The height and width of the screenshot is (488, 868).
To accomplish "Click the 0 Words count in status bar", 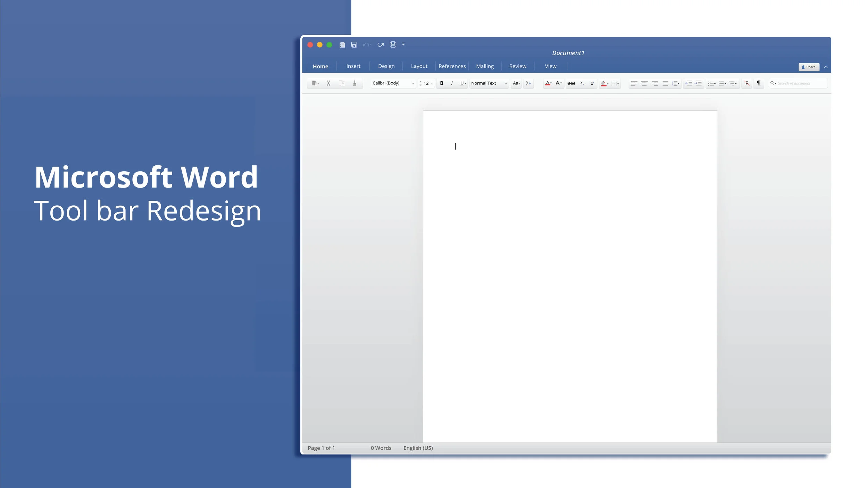I will [381, 448].
